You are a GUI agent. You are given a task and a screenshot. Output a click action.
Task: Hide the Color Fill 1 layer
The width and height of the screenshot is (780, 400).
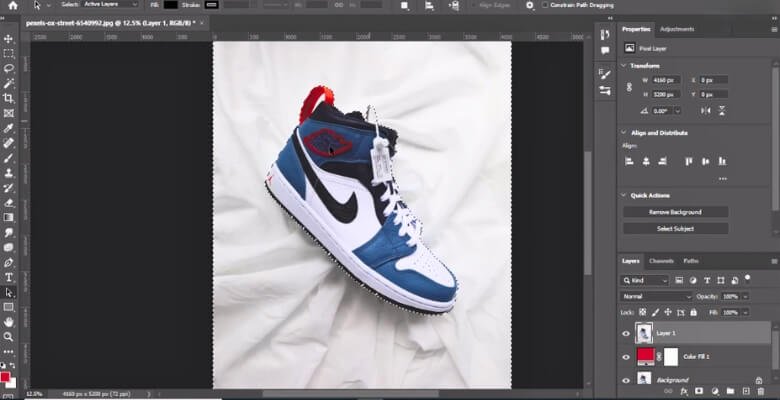click(x=626, y=357)
